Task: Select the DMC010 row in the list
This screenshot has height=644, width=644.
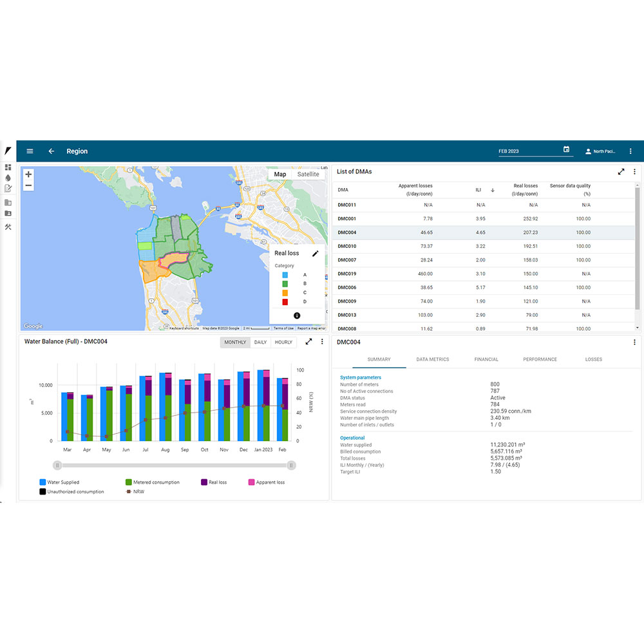Action: (347, 246)
